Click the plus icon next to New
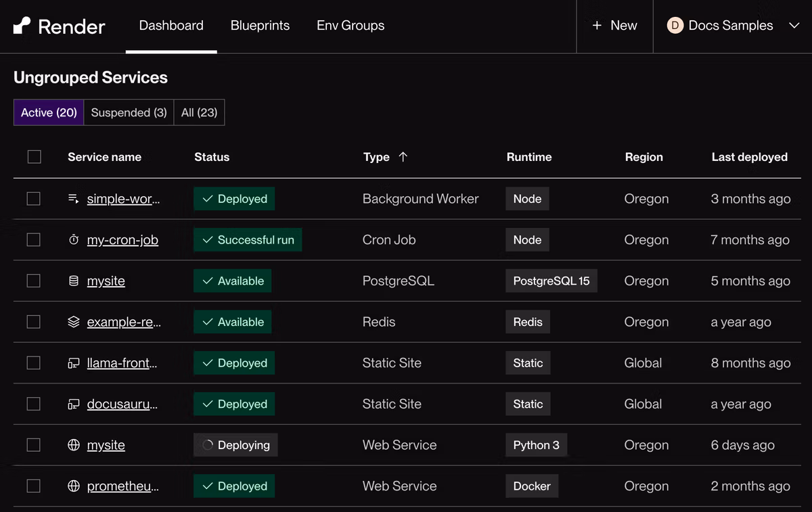The height and width of the screenshot is (512, 812). click(x=597, y=26)
